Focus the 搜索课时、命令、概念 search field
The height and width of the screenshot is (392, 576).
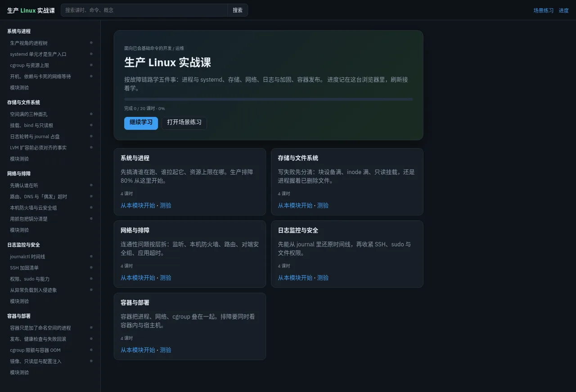pos(144,10)
